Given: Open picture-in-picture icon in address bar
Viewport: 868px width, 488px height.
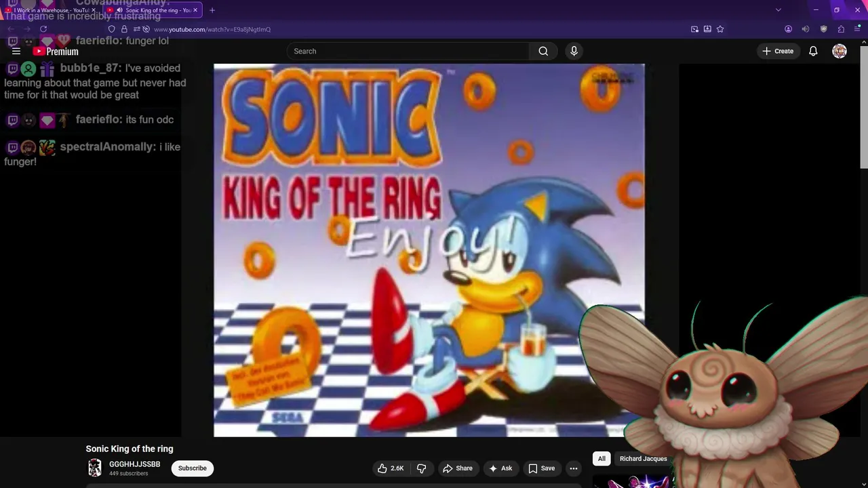Looking at the screenshot, I should [x=694, y=29].
